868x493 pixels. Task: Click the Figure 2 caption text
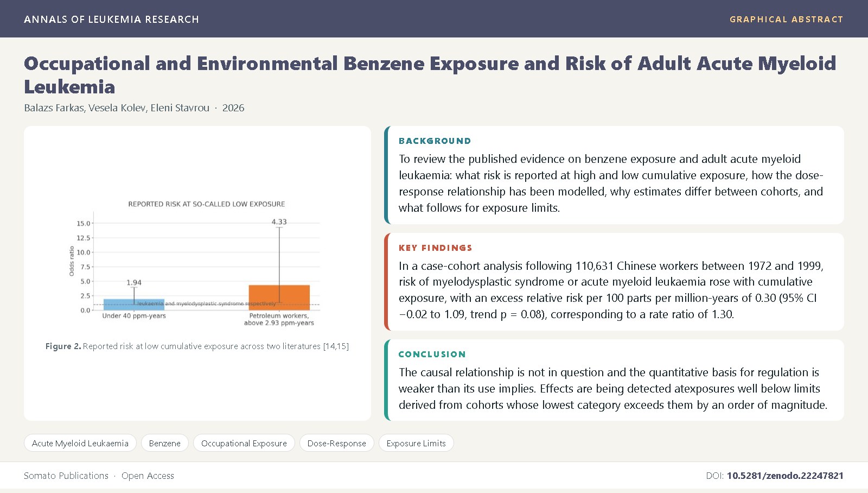click(x=197, y=346)
